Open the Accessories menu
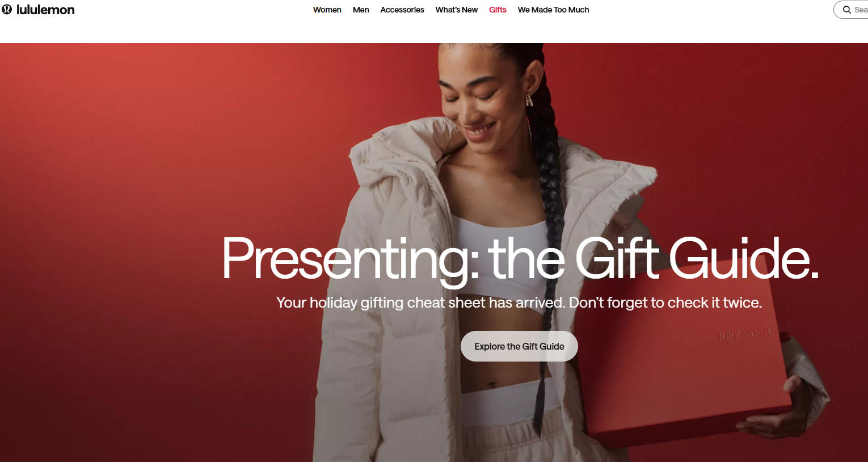Screen dimensions: 868x462 pos(402,10)
